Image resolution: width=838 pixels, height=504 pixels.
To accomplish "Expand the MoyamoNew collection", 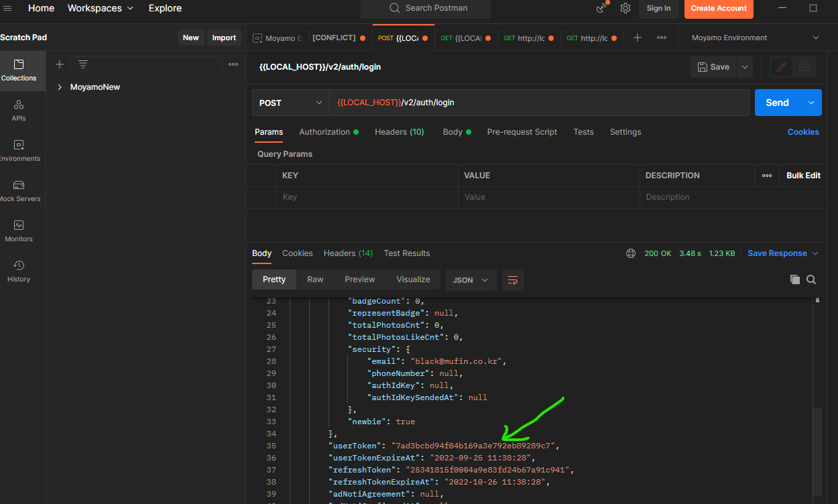I will 60,87.
